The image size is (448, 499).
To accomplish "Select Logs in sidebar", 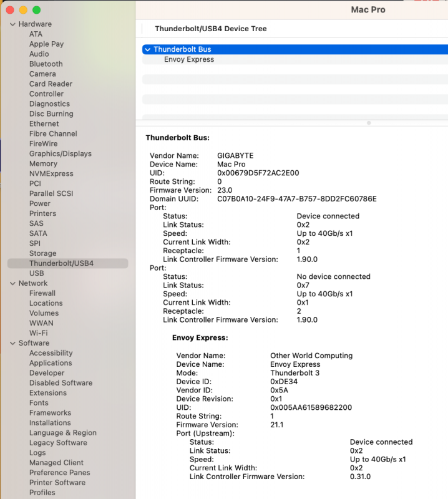I will click(x=37, y=453).
